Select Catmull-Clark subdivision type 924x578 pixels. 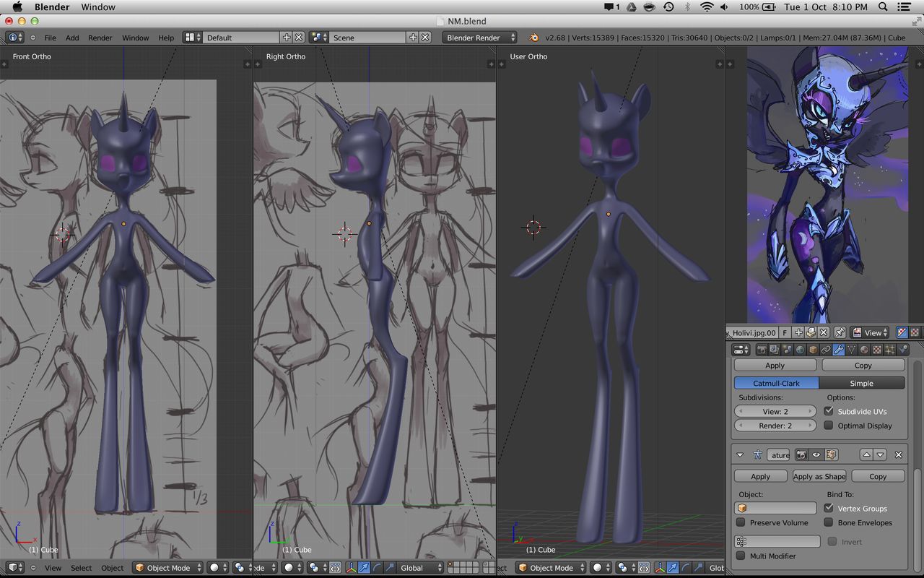click(777, 383)
